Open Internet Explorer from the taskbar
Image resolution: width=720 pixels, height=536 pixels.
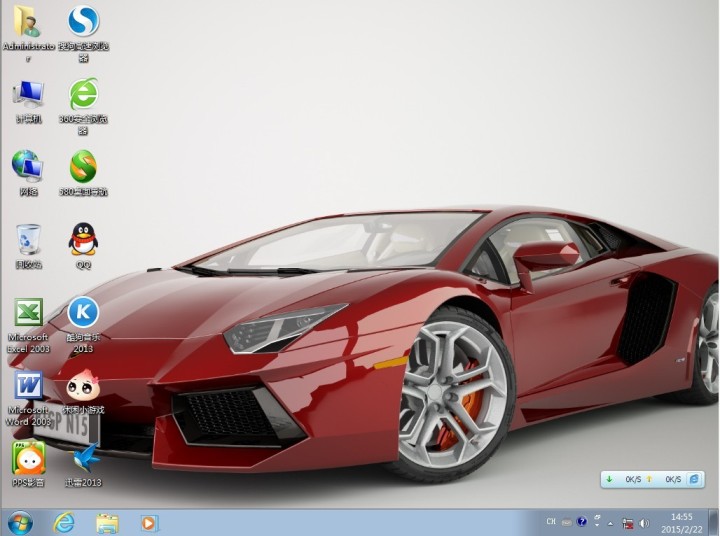pos(65,522)
